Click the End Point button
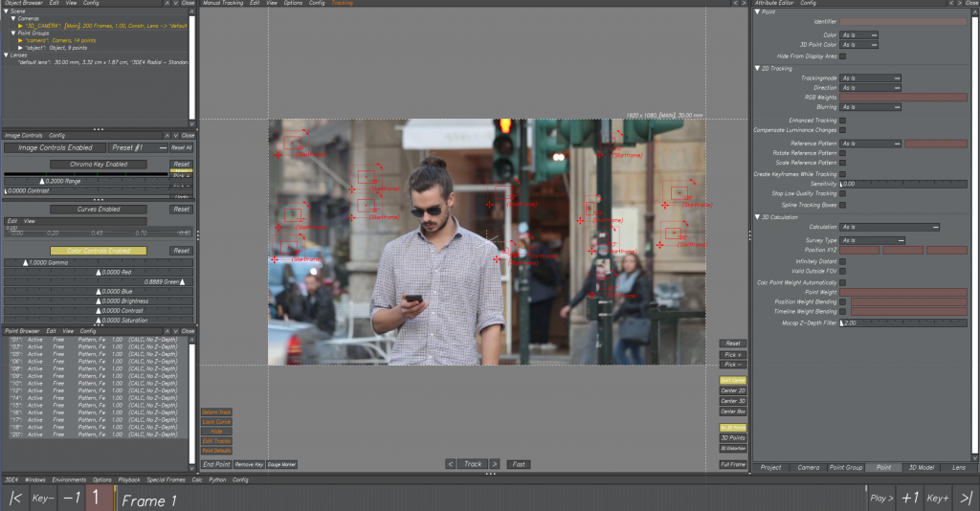This screenshot has width=980, height=511. tap(216, 464)
